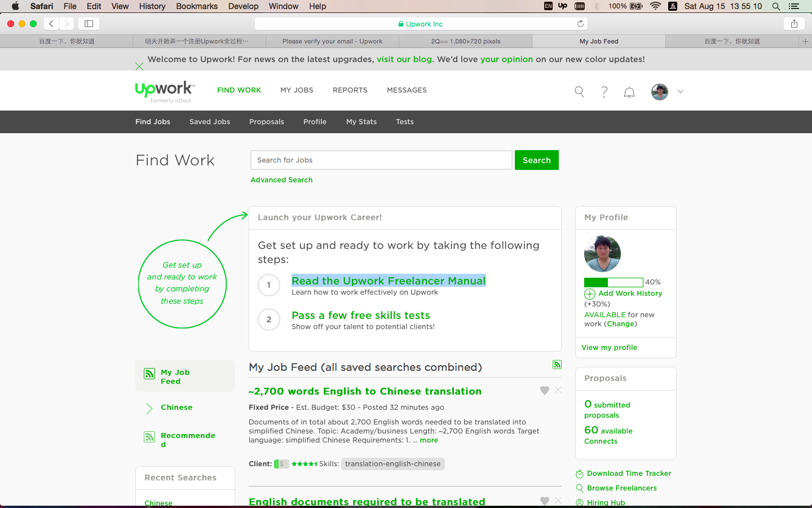Click the Browse Freelancers magnifier icon
The height and width of the screenshot is (508, 812).
579,488
